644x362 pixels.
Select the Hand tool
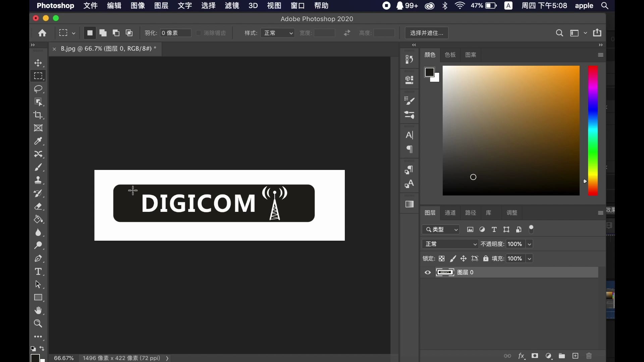(38, 311)
